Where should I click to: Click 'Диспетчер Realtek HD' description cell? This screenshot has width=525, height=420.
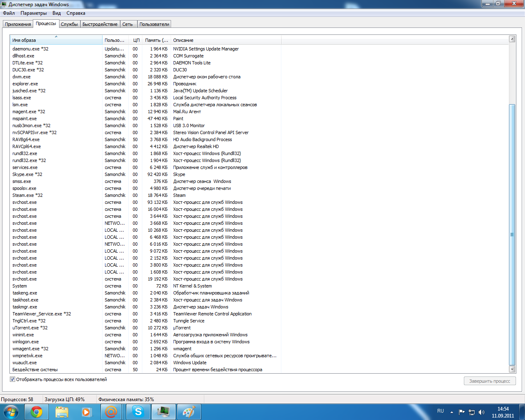tap(196, 146)
